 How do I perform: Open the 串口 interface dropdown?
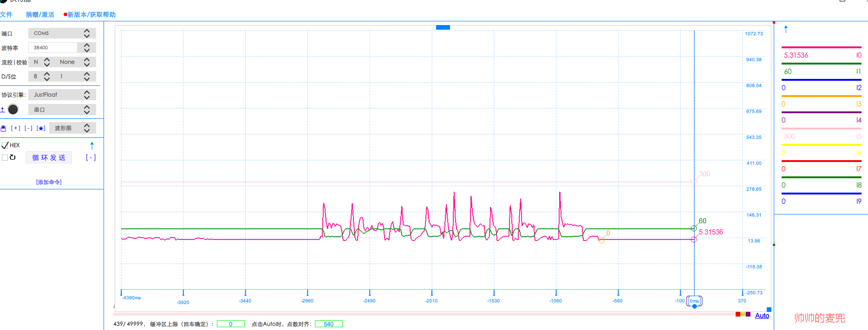tap(62, 110)
